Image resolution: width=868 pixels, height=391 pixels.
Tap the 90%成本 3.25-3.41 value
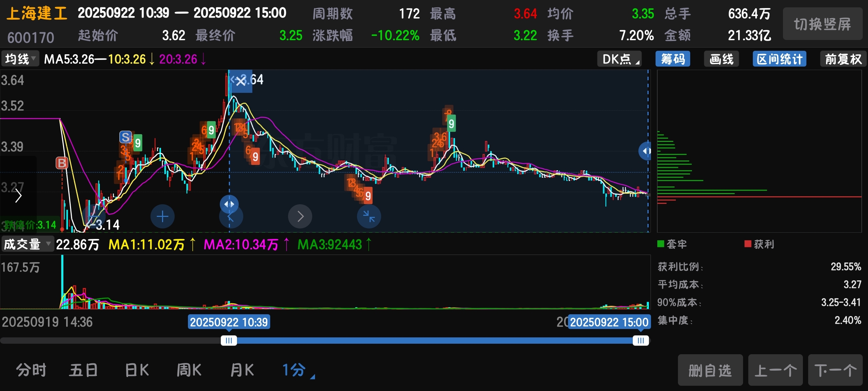[841, 302]
